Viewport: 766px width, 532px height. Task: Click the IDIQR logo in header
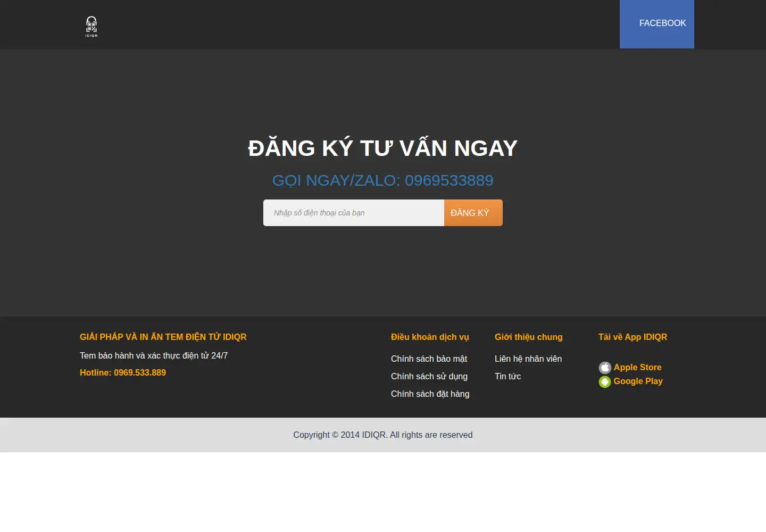91,27
